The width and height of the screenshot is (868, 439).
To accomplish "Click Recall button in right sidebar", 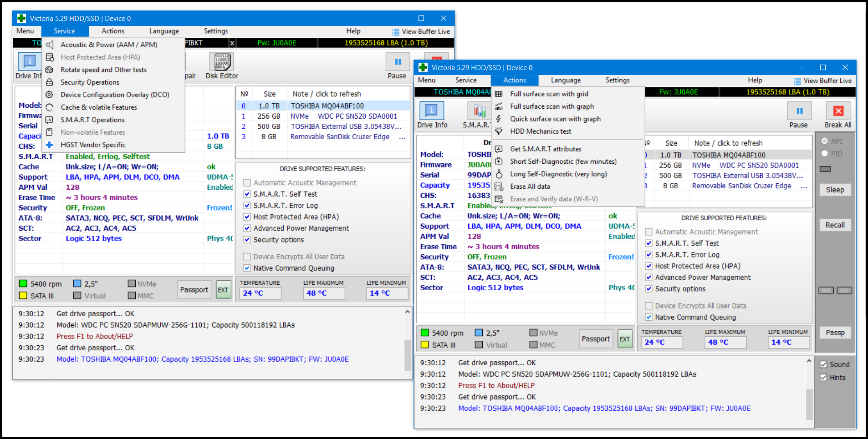I will point(835,225).
